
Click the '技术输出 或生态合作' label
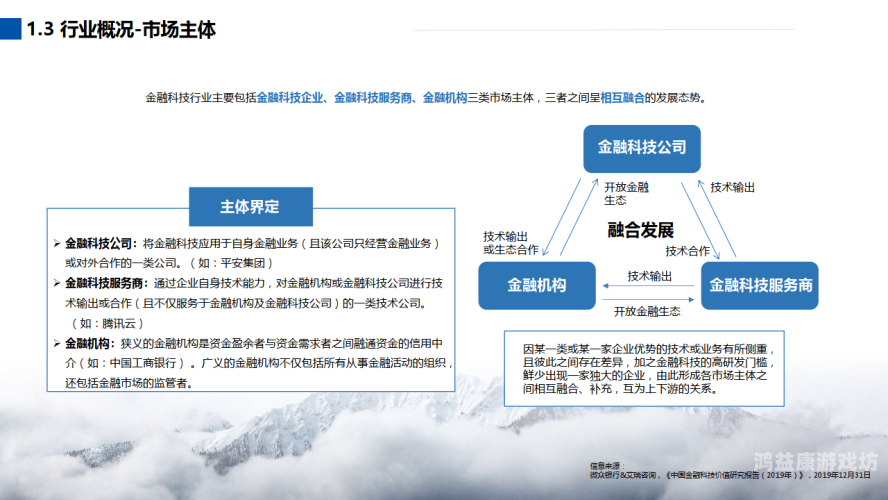(510, 243)
